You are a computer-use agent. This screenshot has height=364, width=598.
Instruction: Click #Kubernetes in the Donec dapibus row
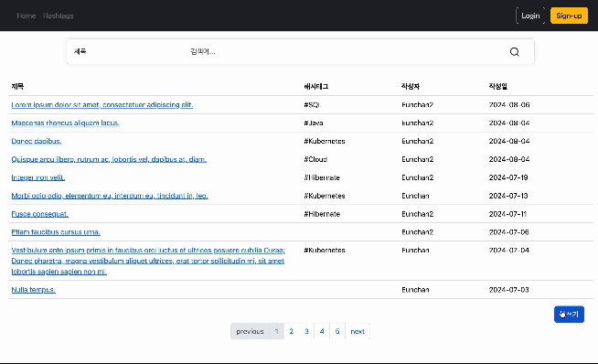pos(325,141)
